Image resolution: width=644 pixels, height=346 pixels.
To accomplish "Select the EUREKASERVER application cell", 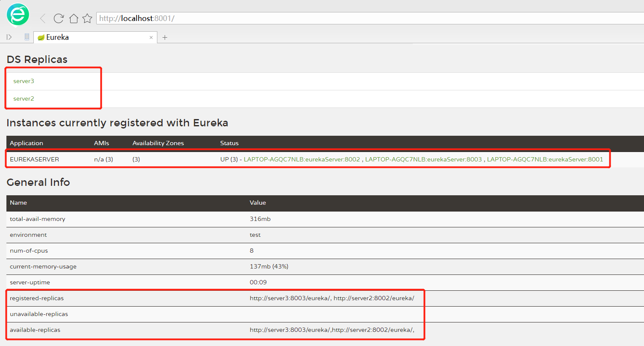I will pyautogui.click(x=34, y=159).
